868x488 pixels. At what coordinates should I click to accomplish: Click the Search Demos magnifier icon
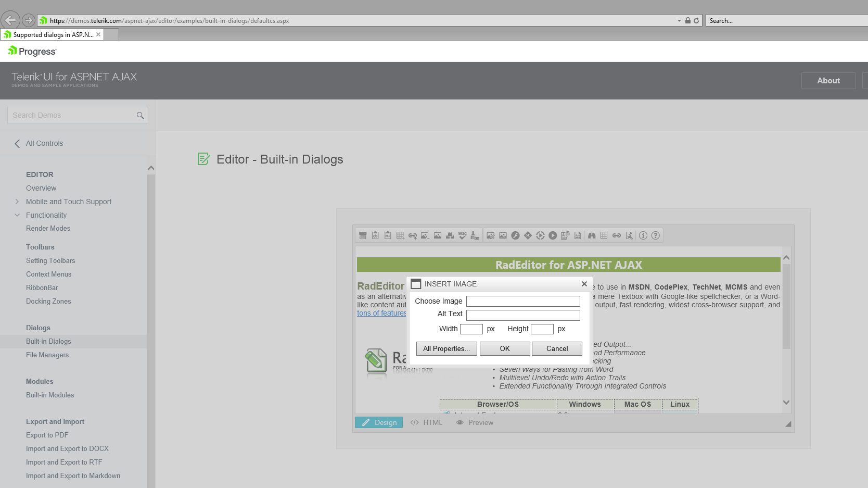tap(140, 116)
